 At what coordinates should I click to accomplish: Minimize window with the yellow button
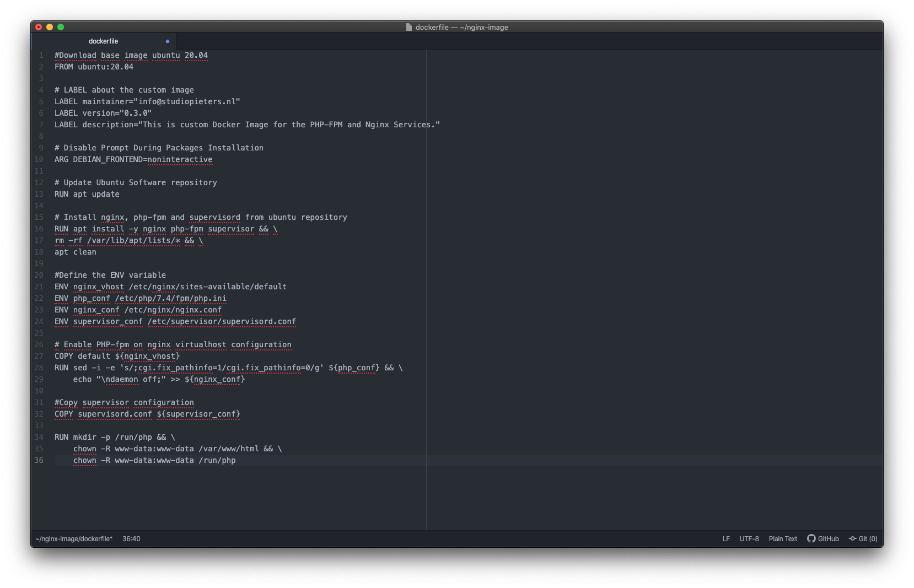50,27
